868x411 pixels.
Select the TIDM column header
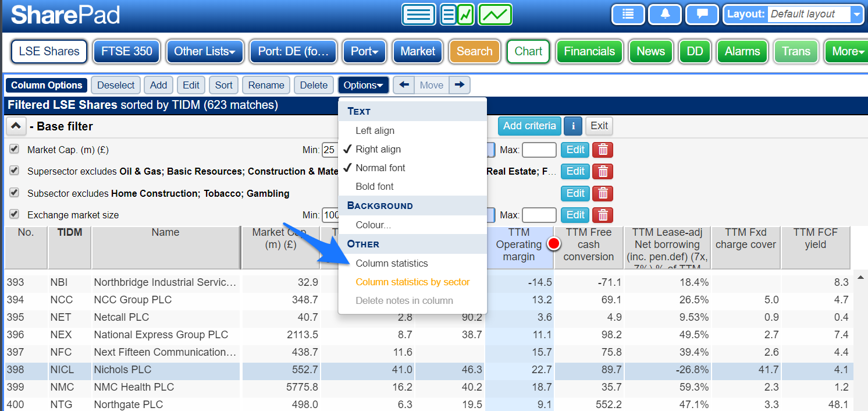70,247
